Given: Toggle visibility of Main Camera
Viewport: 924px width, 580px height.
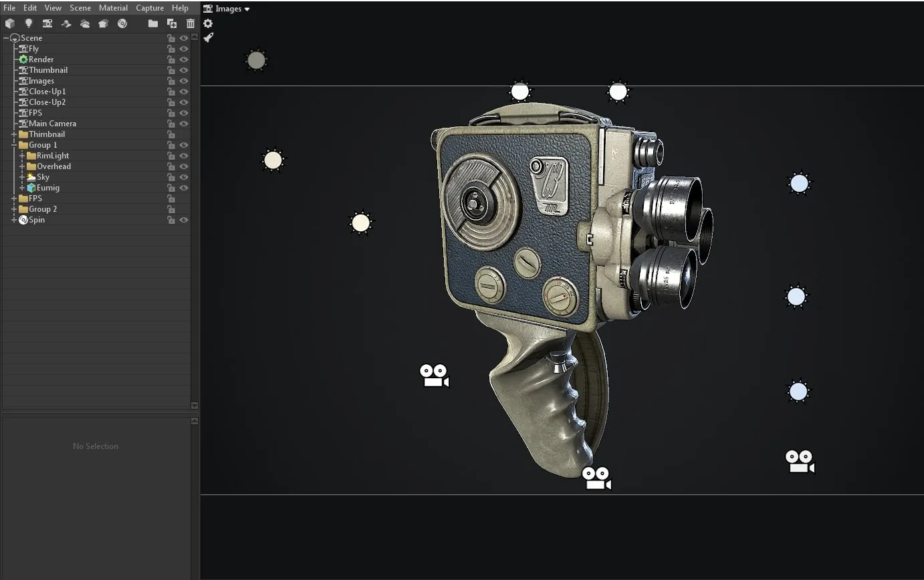Looking at the screenshot, I should pyautogui.click(x=184, y=124).
